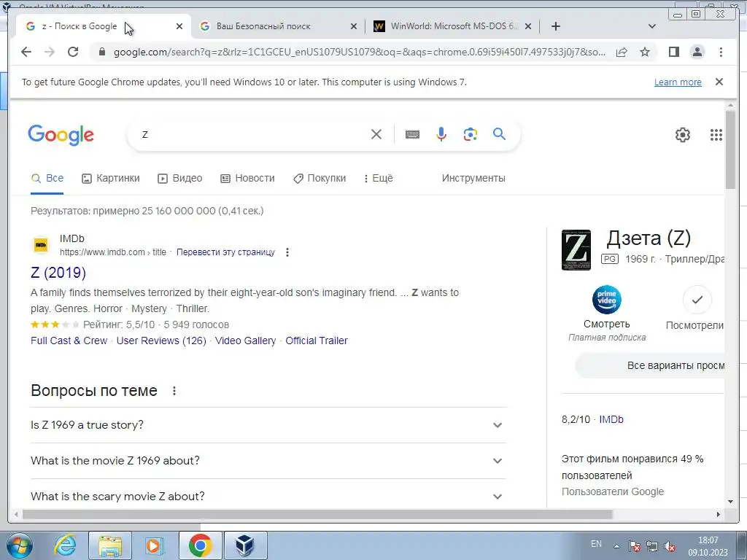Open the Google apps grid
This screenshot has height=560, width=747.
[x=716, y=135]
